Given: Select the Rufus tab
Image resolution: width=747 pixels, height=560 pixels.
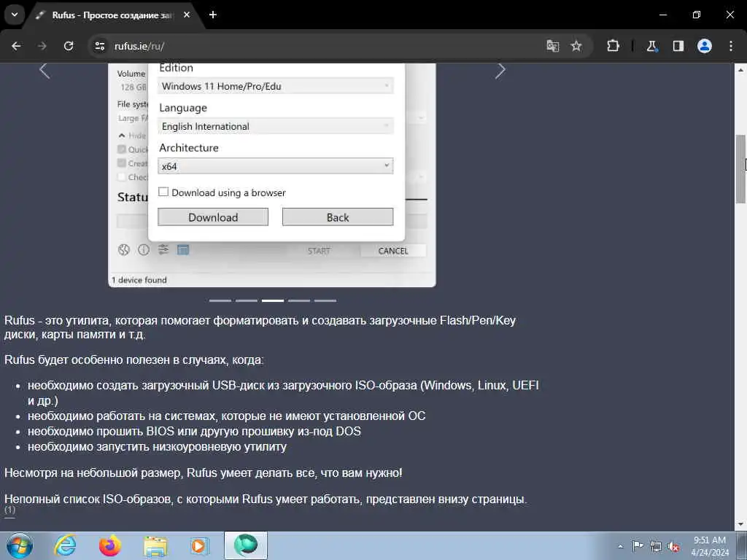Looking at the screenshot, I should click(x=112, y=15).
